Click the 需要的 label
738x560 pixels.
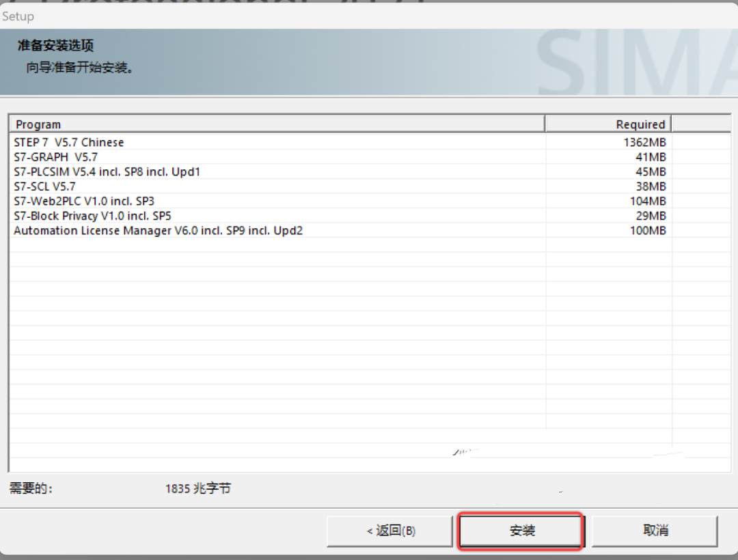point(31,488)
